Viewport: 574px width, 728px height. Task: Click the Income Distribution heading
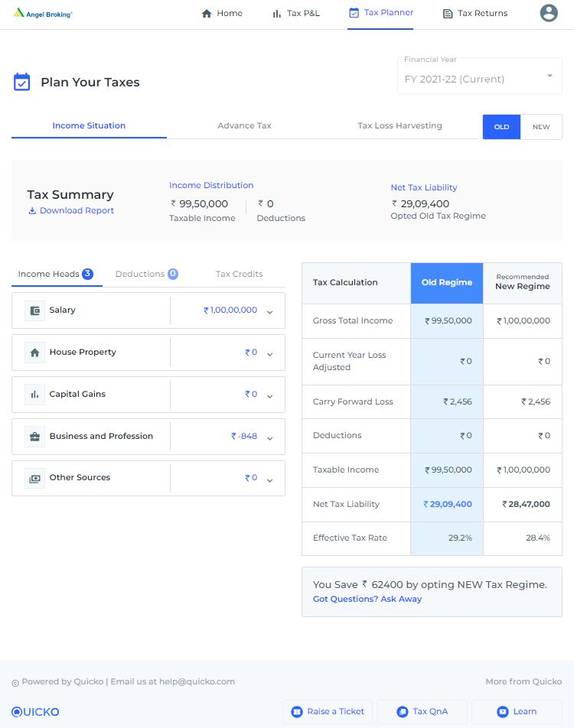point(211,185)
